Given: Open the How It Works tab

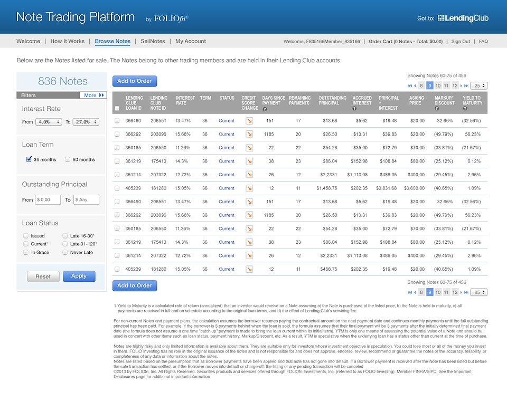Looking at the screenshot, I should pos(68,41).
